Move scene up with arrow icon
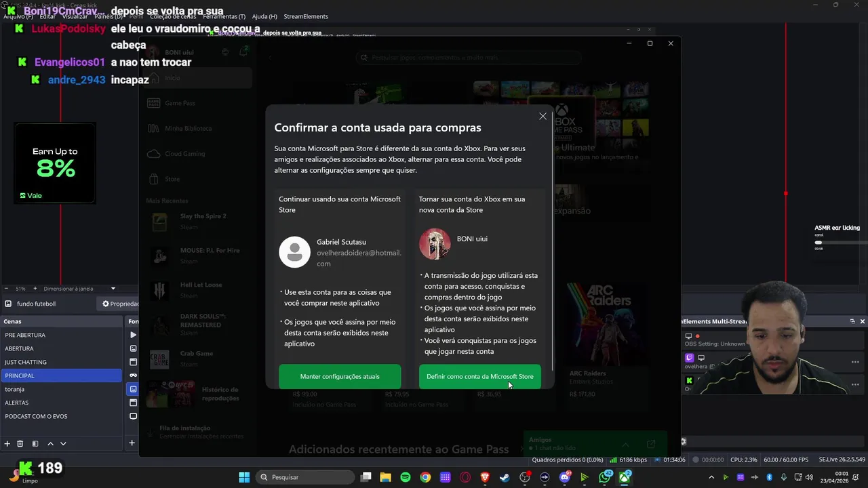868x488 pixels. (50, 443)
